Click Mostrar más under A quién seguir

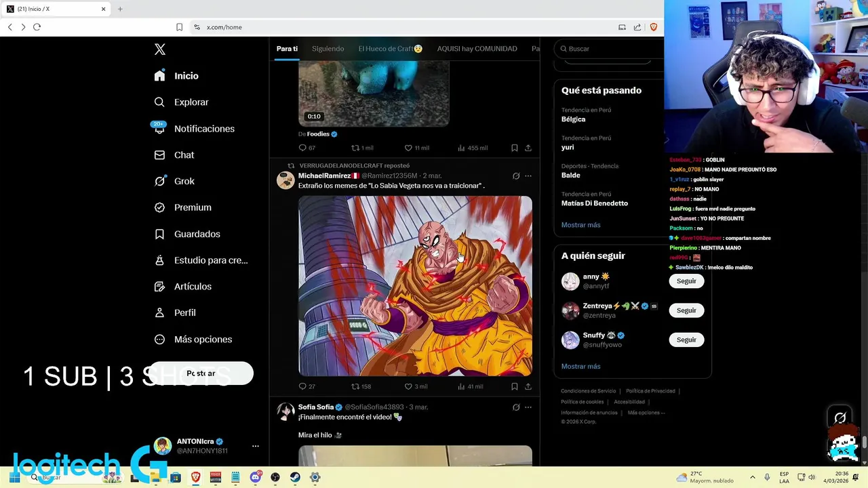580,367
